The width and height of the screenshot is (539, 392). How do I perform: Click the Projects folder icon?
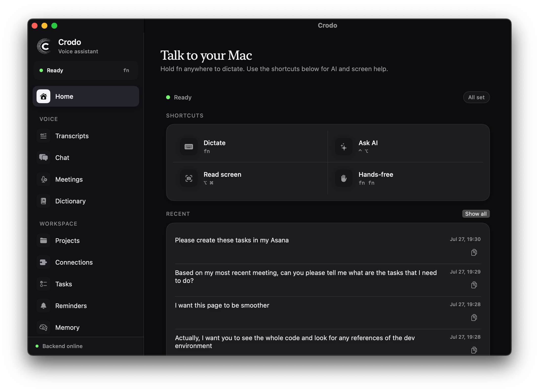[x=43, y=241]
